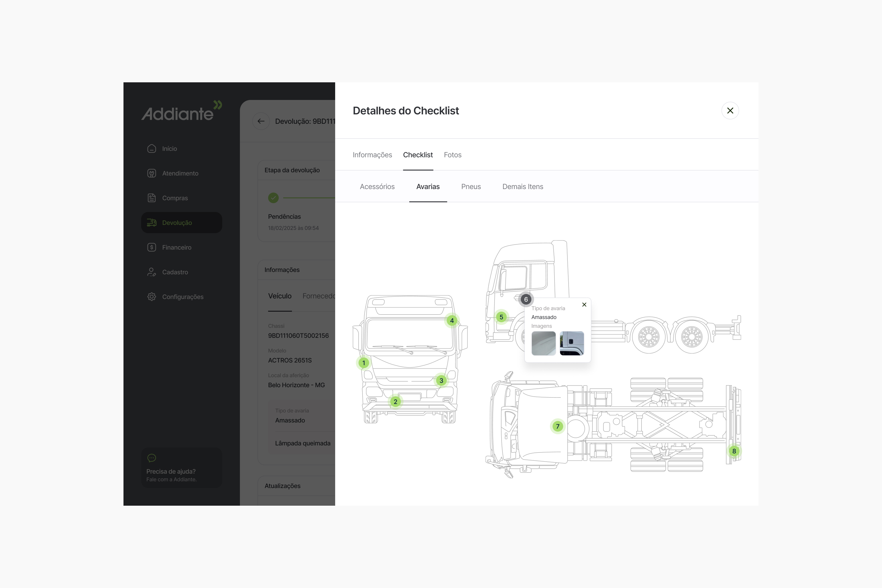
Task: Click the gray marker number 6
Action: [526, 299]
